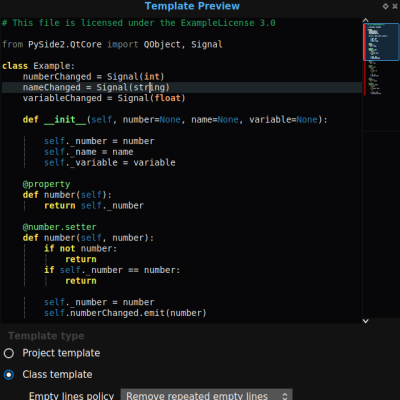Click the @property decorator line
The image size is (400, 400).
pos(46,184)
